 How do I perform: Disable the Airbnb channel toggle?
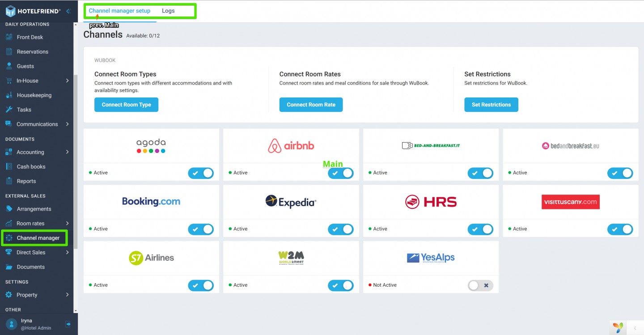click(341, 173)
